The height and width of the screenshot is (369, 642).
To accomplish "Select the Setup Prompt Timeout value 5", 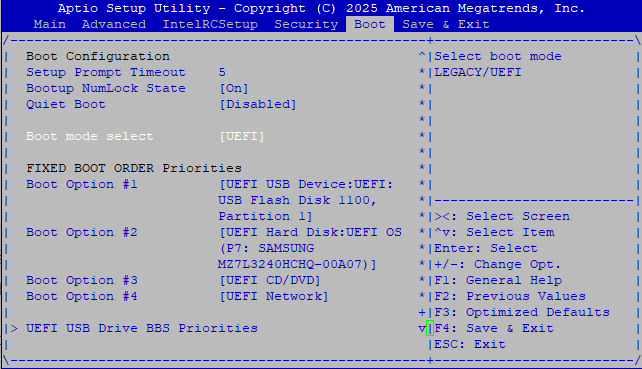I will pyautogui.click(x=222, y=72).
